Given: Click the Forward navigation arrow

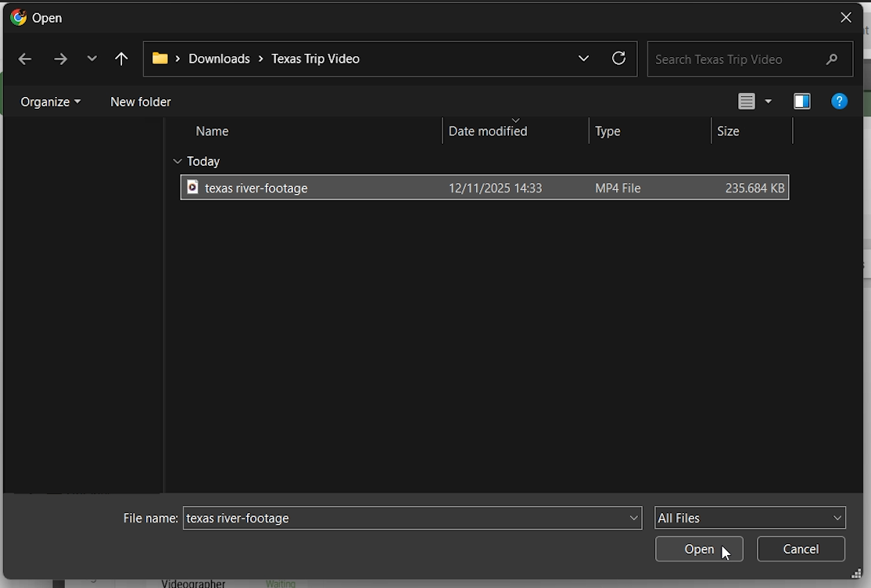Looking at the screenshot, I should point(60,59).
